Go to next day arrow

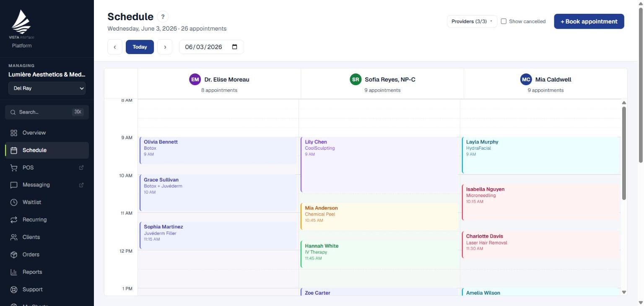point(165,47)
